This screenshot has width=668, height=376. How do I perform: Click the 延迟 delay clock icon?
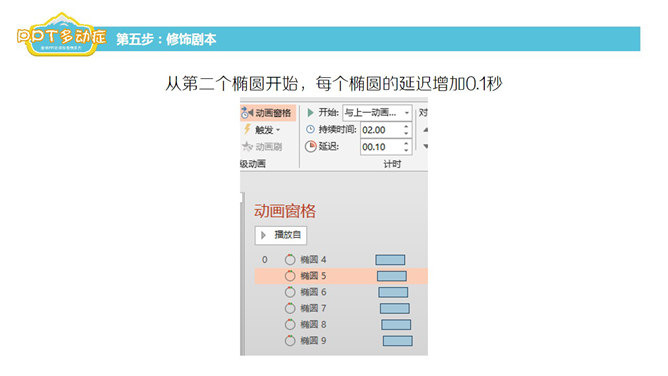311,146
